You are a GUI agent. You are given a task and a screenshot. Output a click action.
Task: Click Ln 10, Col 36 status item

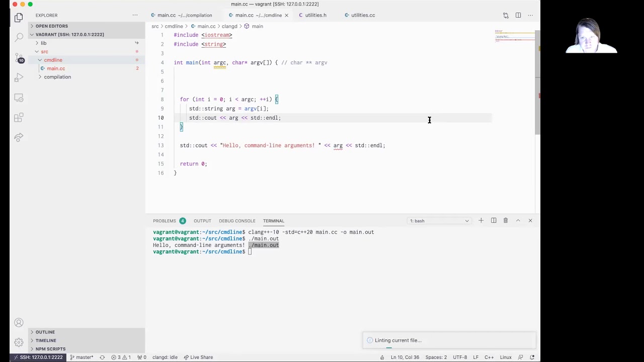(x=405, y=357)
